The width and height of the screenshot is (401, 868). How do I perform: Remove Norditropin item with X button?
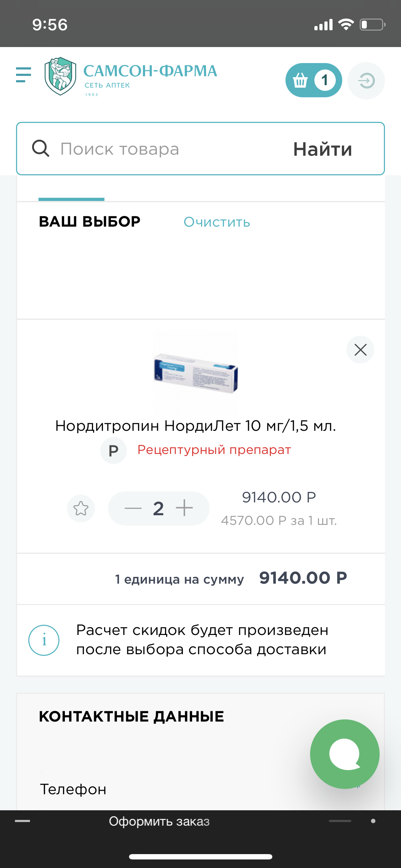coord(360,350)
